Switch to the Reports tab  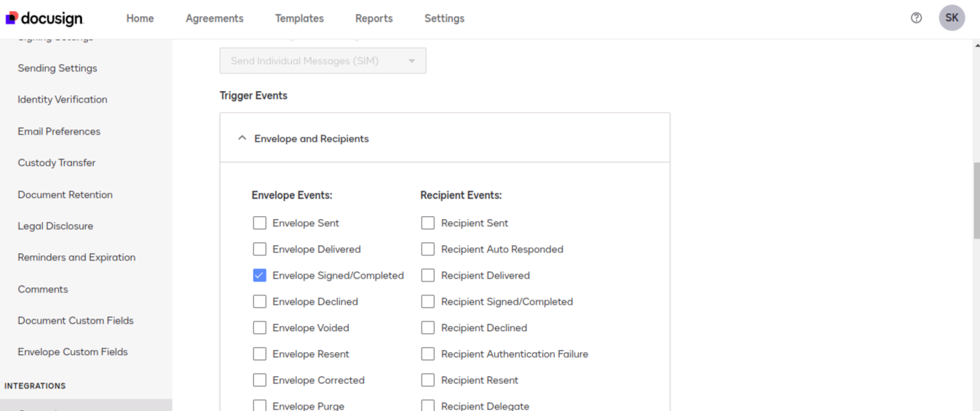point(374,18)
